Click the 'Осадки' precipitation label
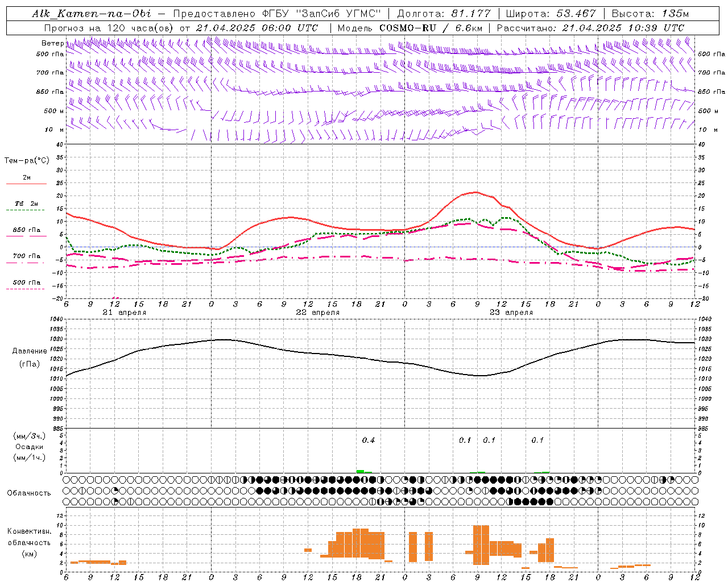The image size is (728, 582). [x=29, y=447]
